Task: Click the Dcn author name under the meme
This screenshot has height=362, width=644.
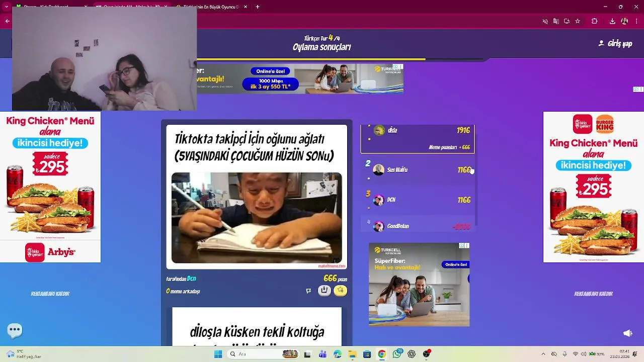Action: [x=191, y=279]
